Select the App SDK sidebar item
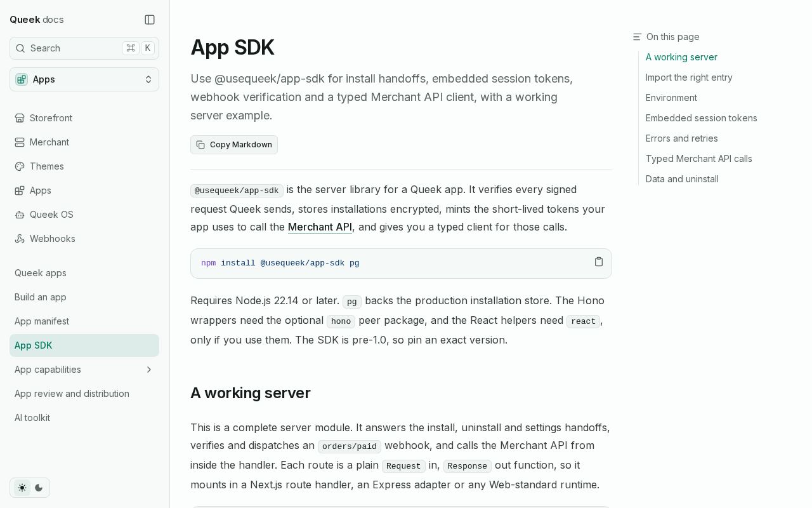The image size is (812, 508). (x=84, y=345)
